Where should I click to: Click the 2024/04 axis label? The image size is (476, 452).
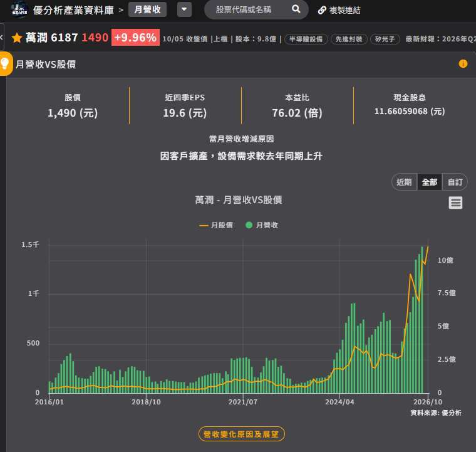(x=339, y=402)
